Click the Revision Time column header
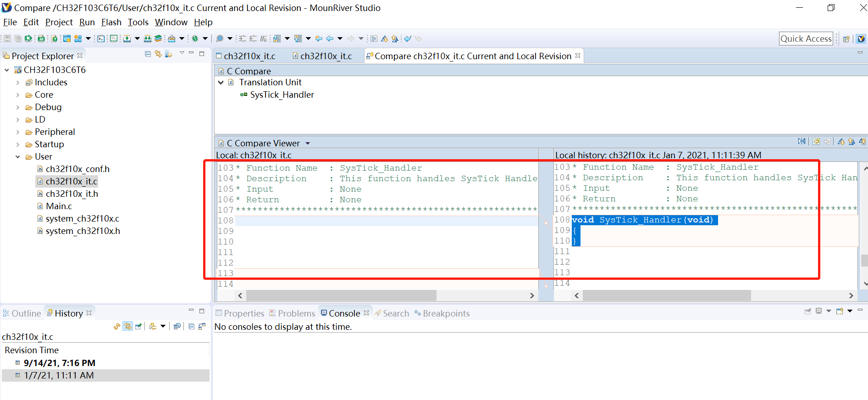 pos(32,350)
